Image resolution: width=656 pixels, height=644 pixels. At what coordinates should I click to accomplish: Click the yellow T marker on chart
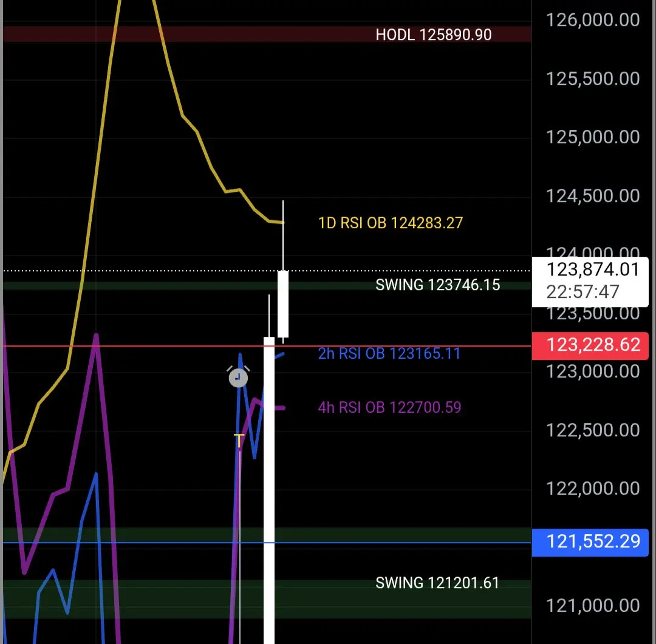pyautogui.click(x=239, y=441)
